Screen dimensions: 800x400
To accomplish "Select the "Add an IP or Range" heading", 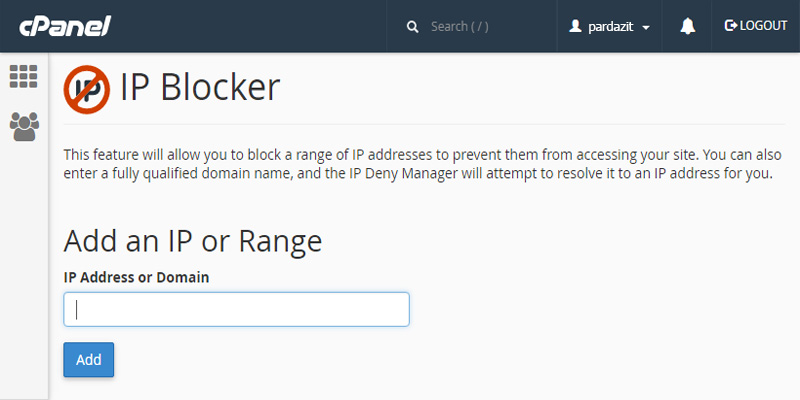I will (x=192, y=241).
